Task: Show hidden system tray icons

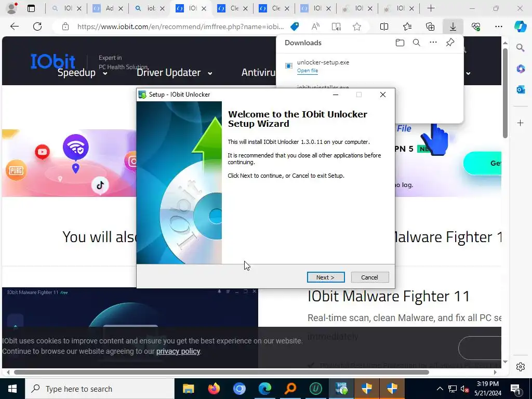Action: [x=440, y=389]
